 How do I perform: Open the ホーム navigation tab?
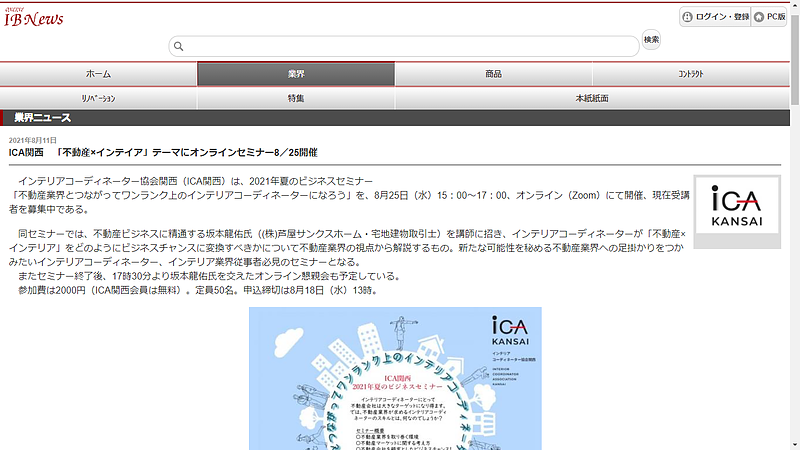click(x=99, y=74)
